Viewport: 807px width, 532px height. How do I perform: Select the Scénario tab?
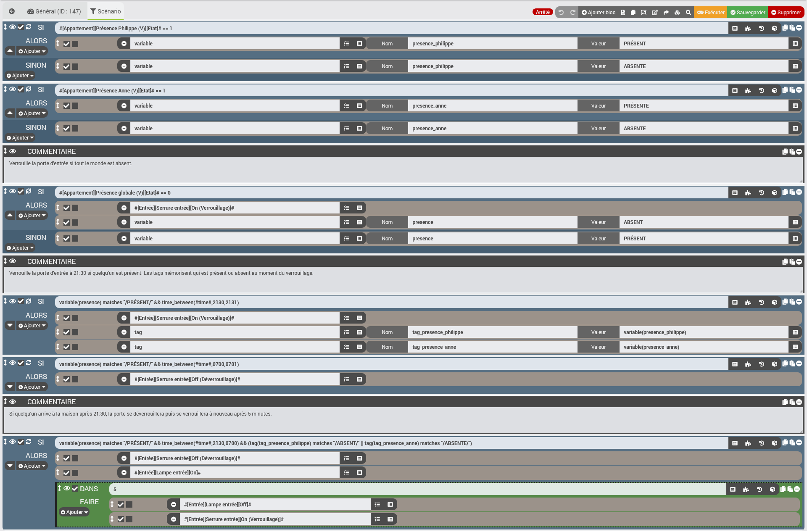[x=105, y=11]
